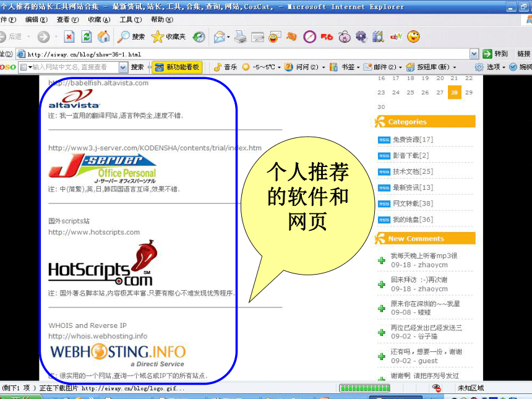Click the red 56 toolbar icon
Screen dimensions: 532x399
[327, 36]
